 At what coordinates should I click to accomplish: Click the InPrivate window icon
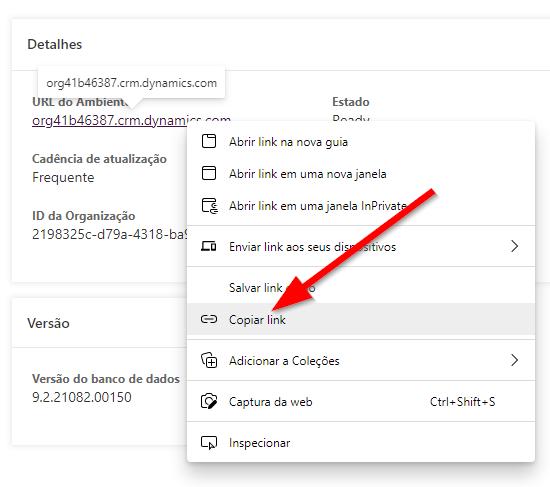pos(210,206)
